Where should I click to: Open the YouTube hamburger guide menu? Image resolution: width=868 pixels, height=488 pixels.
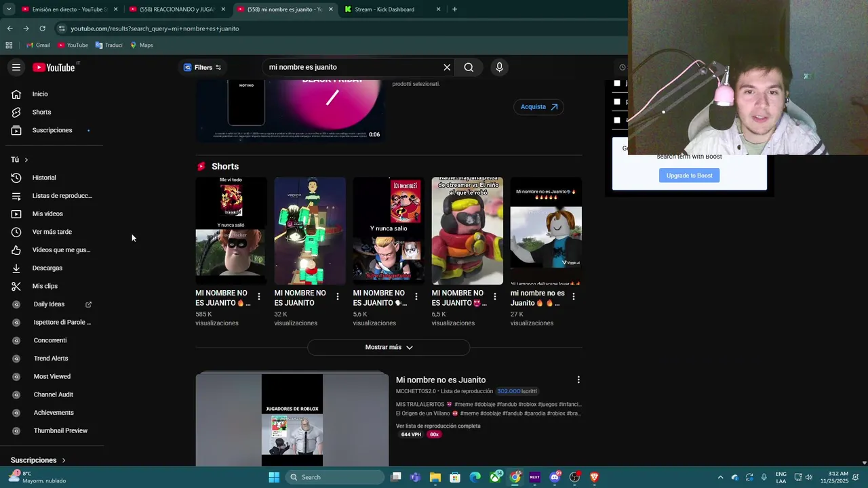(x=16, y=67)
